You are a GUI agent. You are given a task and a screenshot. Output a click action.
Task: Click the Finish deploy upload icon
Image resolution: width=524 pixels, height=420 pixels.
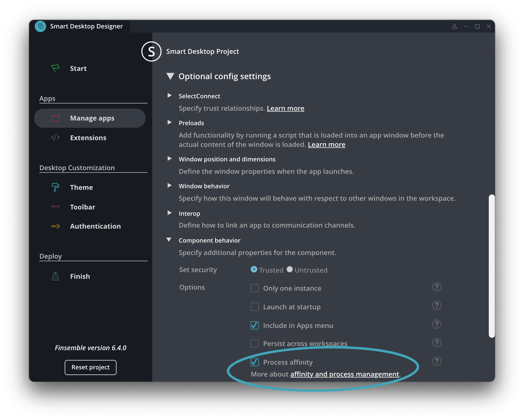(55, 276)
